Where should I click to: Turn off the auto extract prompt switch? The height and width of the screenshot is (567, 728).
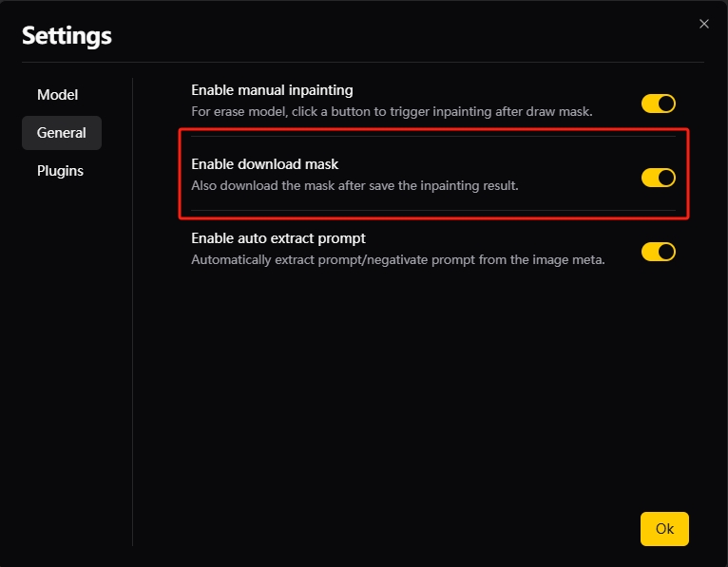pos(658,252)
